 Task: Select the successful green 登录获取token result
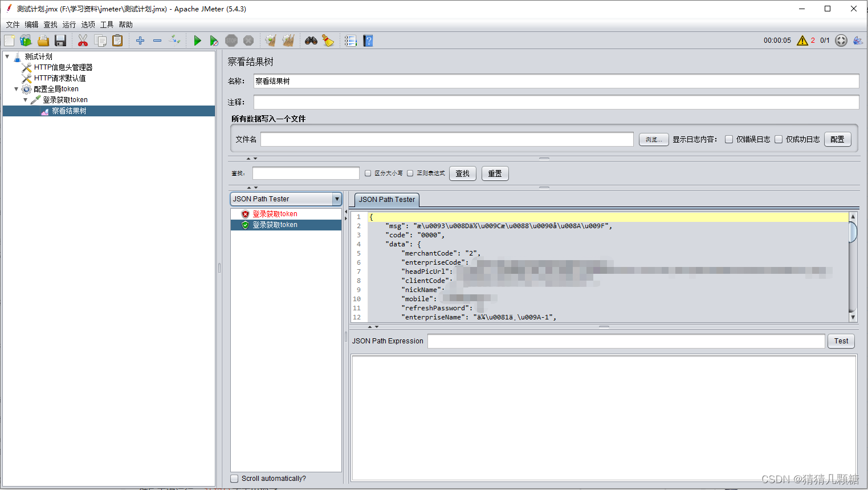point(275,225)
